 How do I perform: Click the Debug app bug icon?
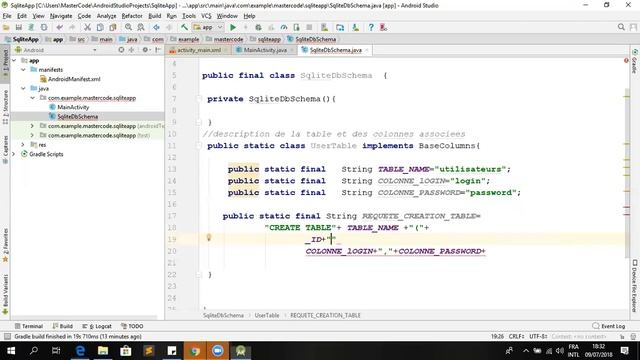258,27
